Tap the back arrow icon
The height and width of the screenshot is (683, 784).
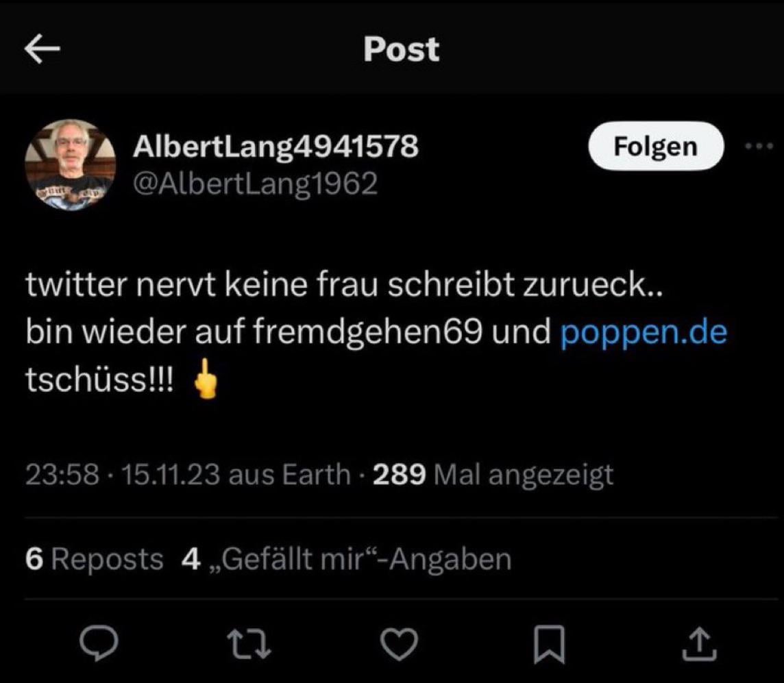[x=42, y=51]
